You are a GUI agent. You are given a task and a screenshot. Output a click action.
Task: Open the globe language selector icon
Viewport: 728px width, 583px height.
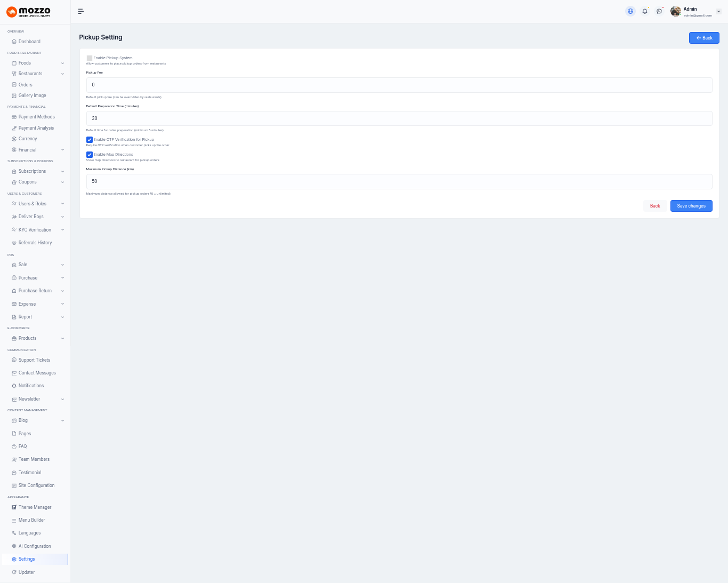click(x=630, y=11)
